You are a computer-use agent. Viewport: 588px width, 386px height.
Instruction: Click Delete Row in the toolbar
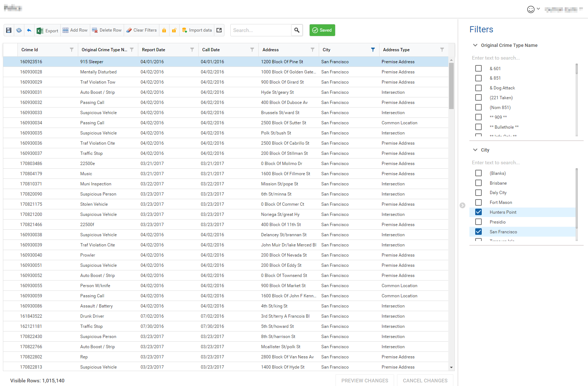coord(107,30)
